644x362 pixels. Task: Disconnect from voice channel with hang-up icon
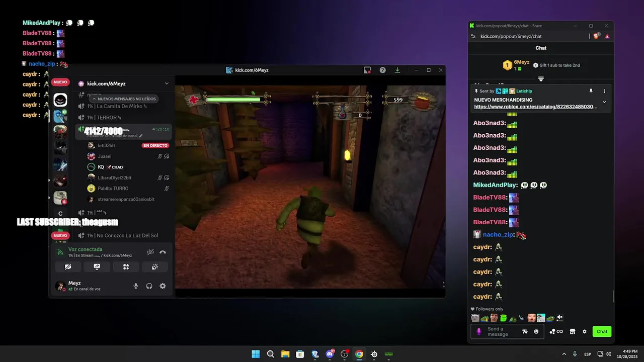pos(163,252)
